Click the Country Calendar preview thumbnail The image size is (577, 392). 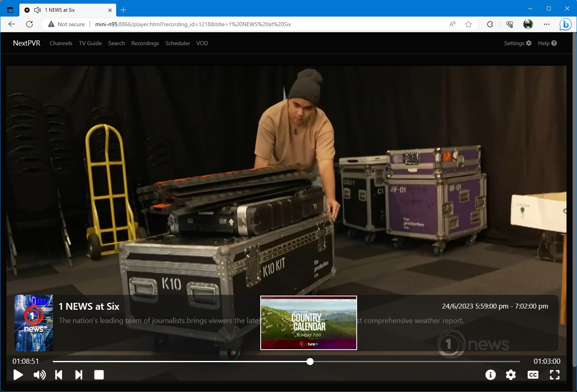[x=309, y=323]
